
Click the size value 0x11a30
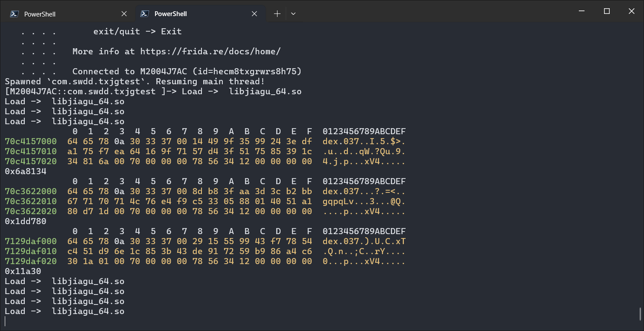[23, 271]
